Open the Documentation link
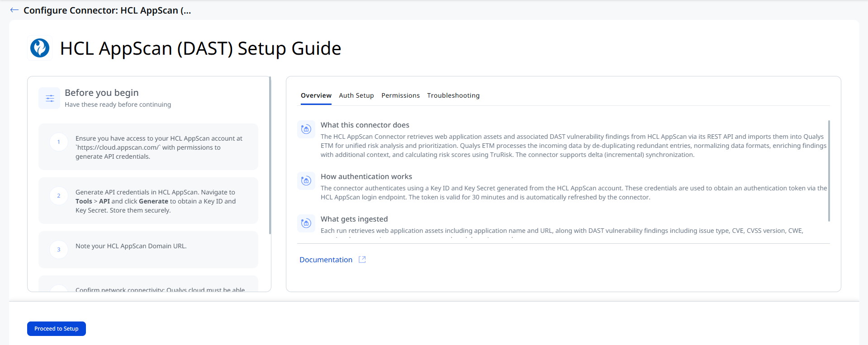This screenshot has width=868, height=345. click(x=326, y=260)
